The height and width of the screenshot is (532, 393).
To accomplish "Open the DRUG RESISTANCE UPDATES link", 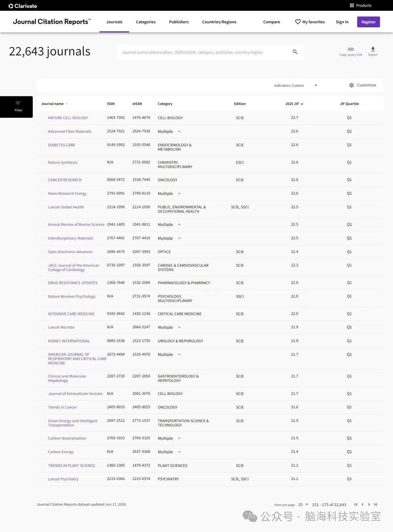I will 73,283.
